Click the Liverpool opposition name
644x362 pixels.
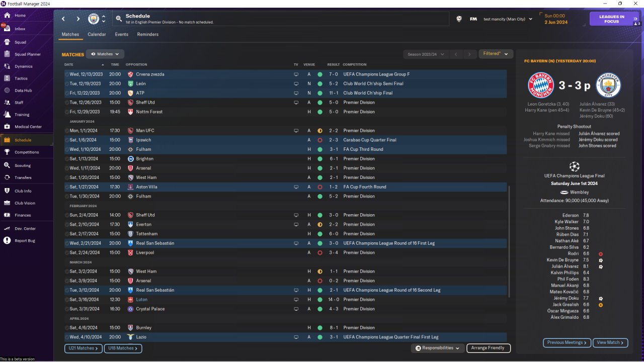[x=144, y=253]
